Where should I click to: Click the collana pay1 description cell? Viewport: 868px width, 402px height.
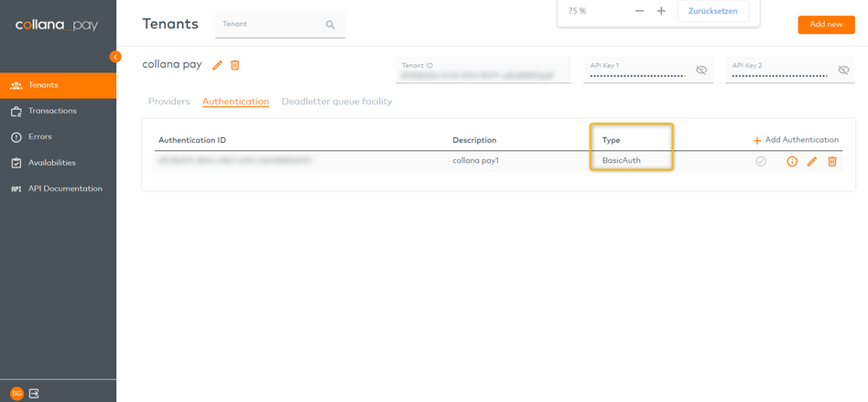click(476, 161)
